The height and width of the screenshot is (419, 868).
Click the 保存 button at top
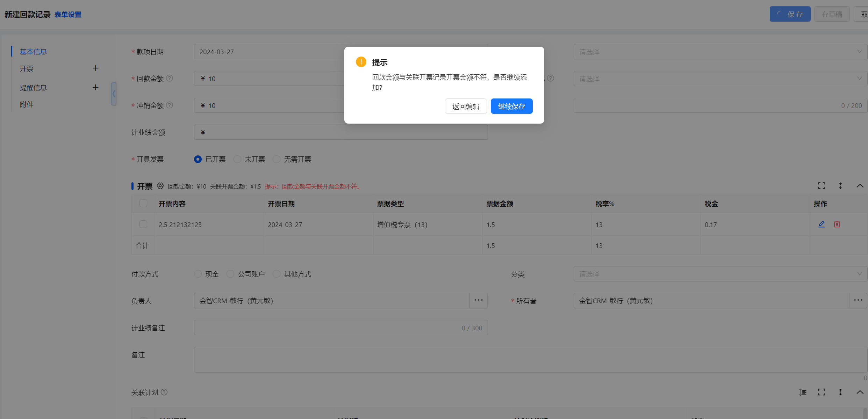790,14
